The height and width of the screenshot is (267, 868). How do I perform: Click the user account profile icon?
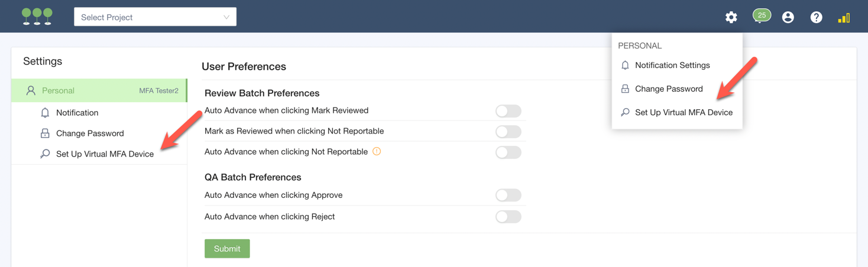[788, 17]
